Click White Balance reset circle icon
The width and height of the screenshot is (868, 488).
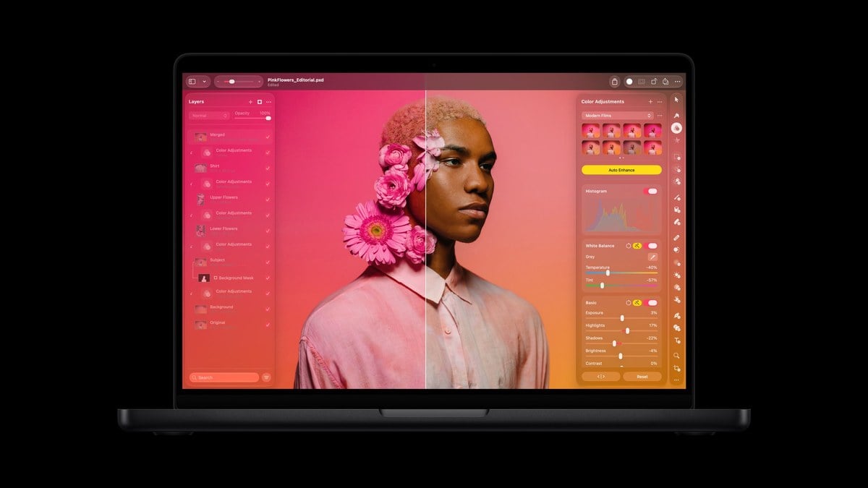tap(628, 246)
